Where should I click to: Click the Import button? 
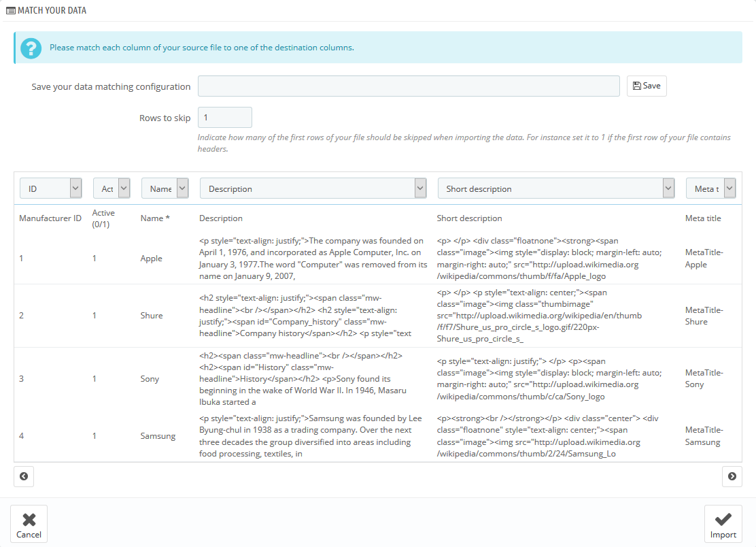(x=723, y=524)
